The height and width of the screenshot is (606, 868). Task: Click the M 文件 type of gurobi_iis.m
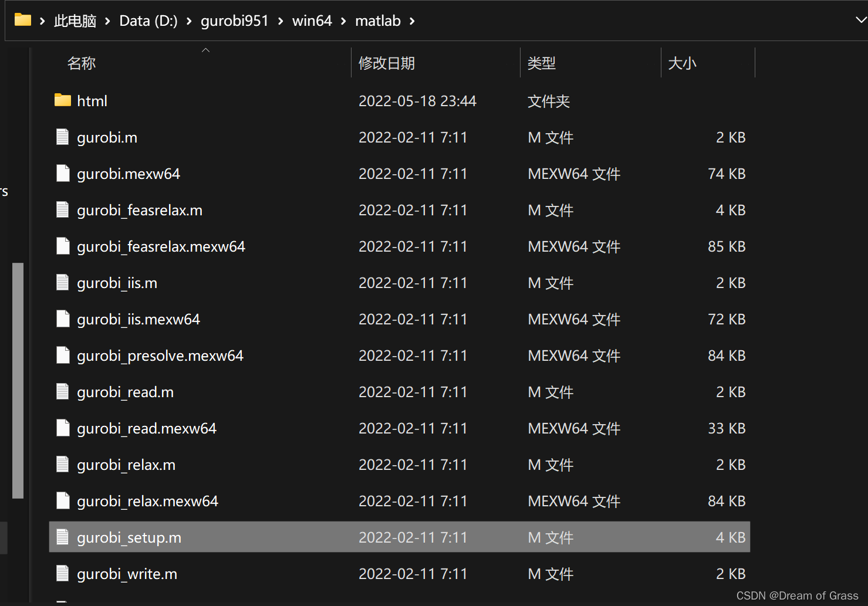click(550, 283)
